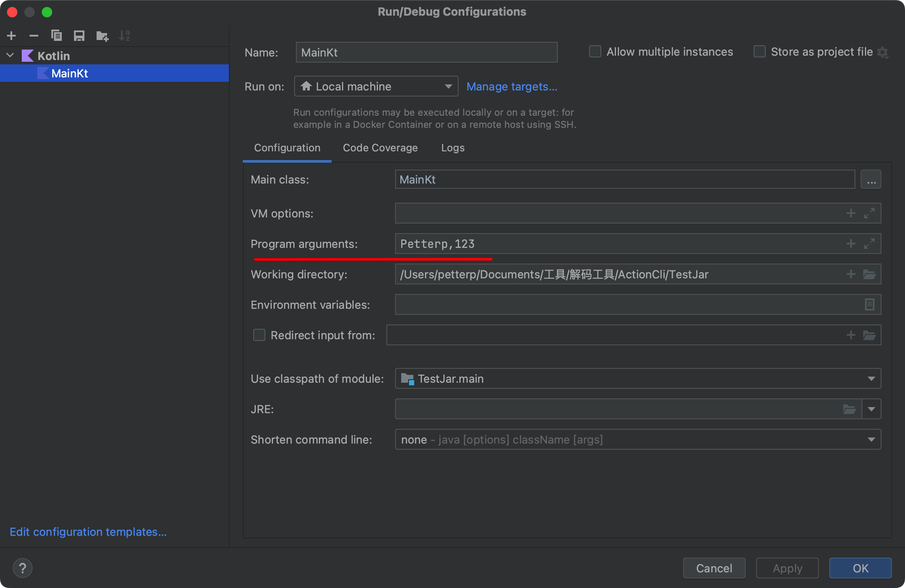Image resolution: width=905 pixels, height=588 pixels.
Task: Click the save configuration icon
Action: click(x=78, y=35)
